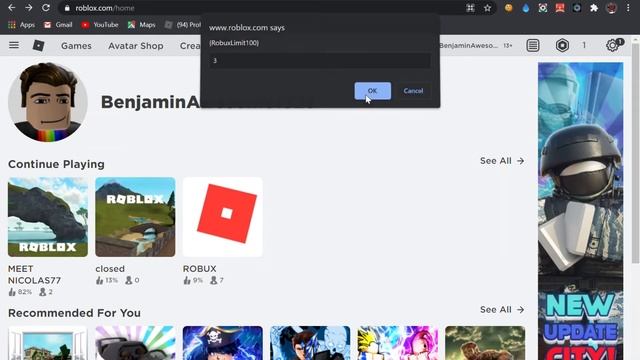Image resolution: width=640 pixels, height=360 pixels.
Task: Open the Avatar Shop tab
Action: pyautogui.click(x=136, y=46)
